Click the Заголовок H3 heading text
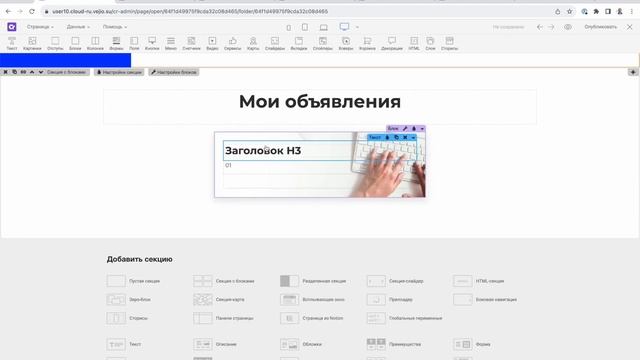 263,151
